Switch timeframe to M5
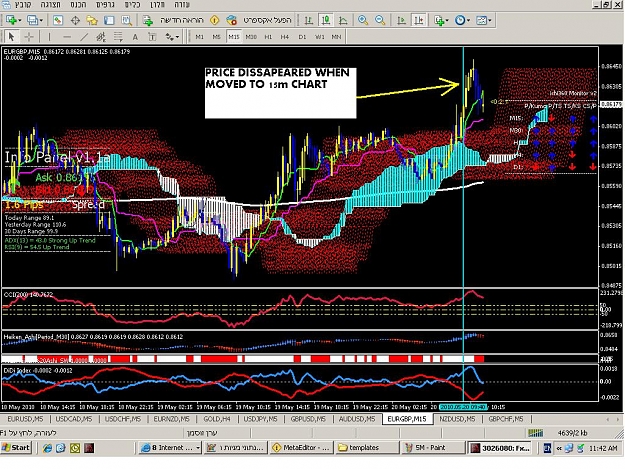Viewport: 625px width, 469px height. click(216, 37)
